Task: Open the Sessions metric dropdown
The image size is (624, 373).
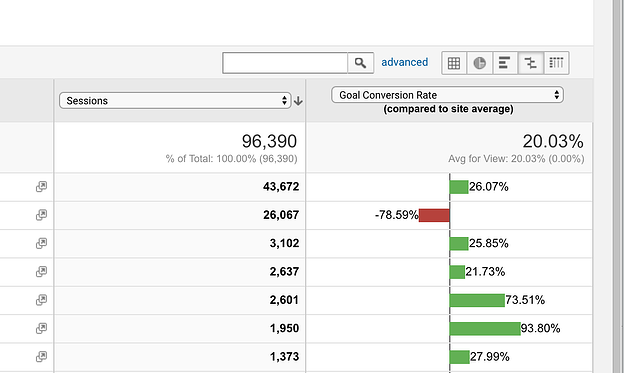Action: click(175, 101)
